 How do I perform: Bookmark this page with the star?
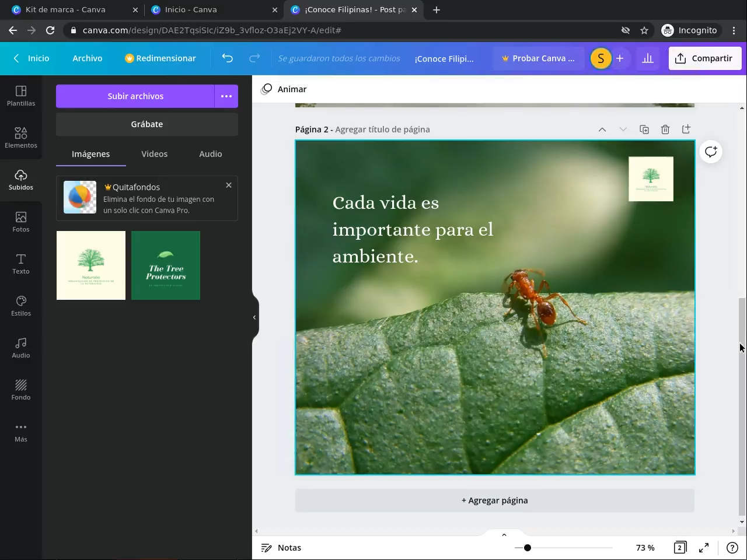644,30
